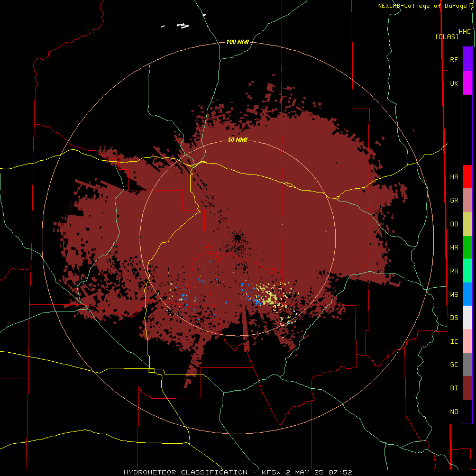Click the red HA legend swatch

click(467, 177)
